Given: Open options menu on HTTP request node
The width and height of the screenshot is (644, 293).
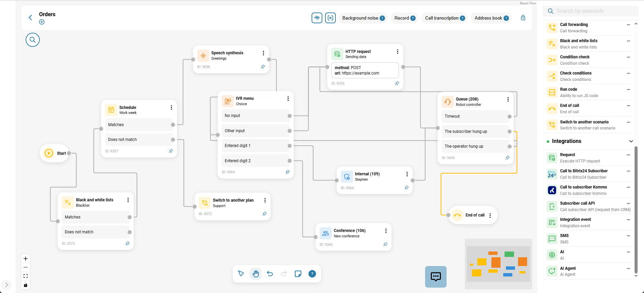Looking at the screenshot, I should coord(397,52).
